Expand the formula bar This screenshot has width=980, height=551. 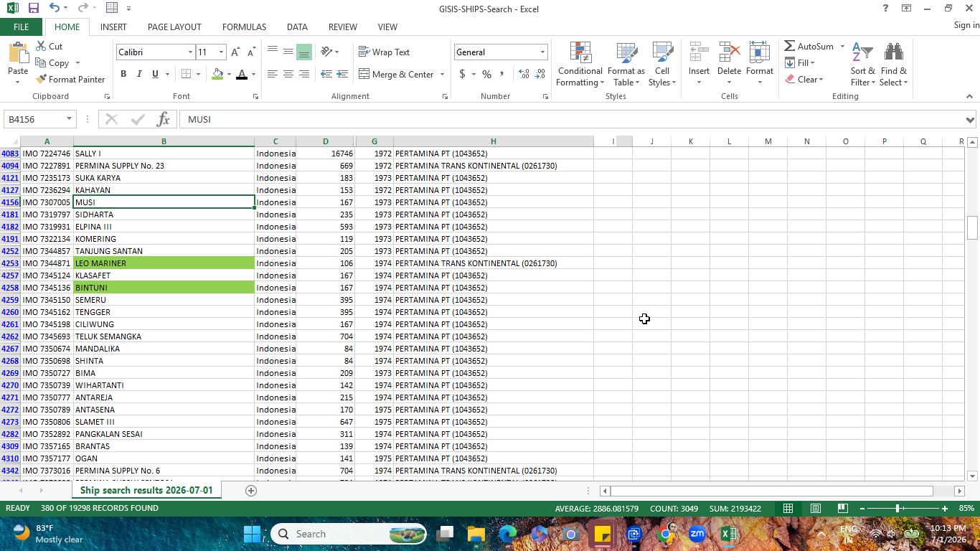(x=970, y=120)
